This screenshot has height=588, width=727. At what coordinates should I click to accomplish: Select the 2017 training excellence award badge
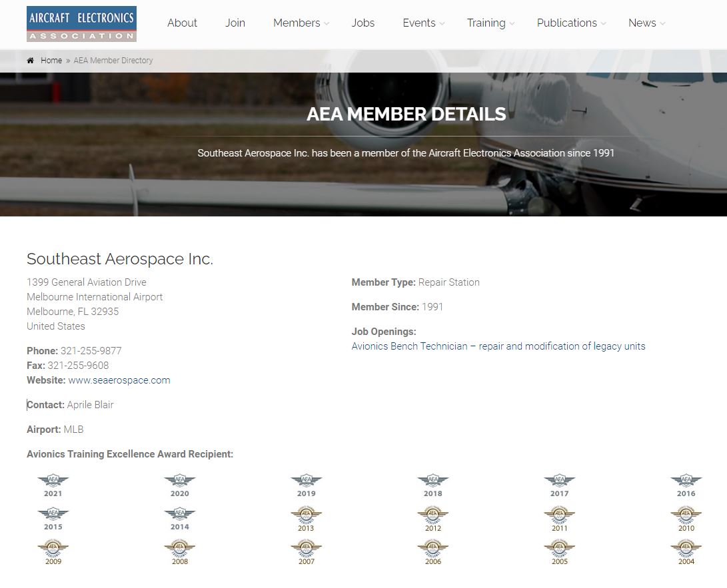coord(560,485)
